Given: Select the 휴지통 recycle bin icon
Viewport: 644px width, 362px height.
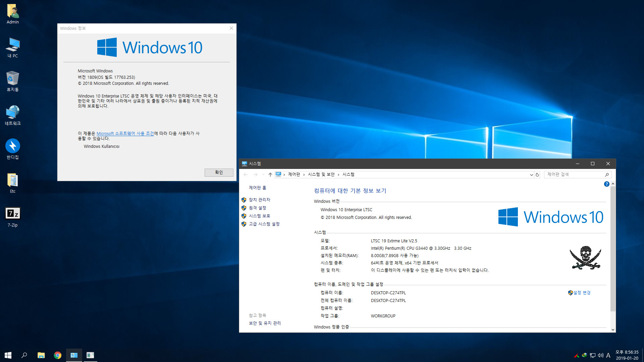Looking at the screenshot, I should (x=13, y=81).
